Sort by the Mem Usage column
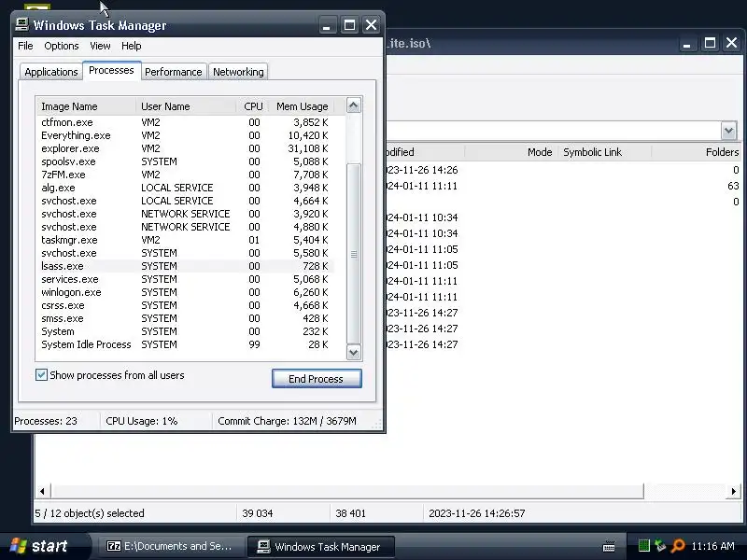Viewport: 747px width, 560px height. coord(302,106)
